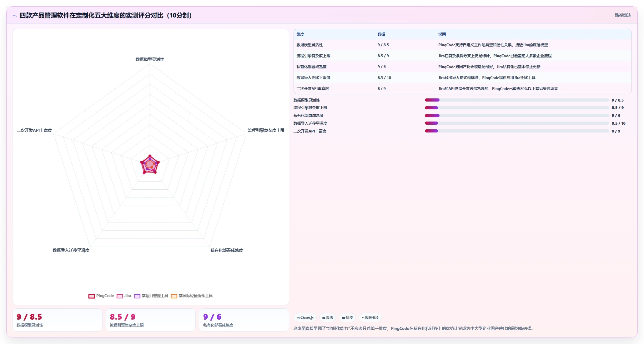Click the chart title 四款产品管理软件…评分对比
The width and height of the screenshot is (644, 344).
click(106, 16)
